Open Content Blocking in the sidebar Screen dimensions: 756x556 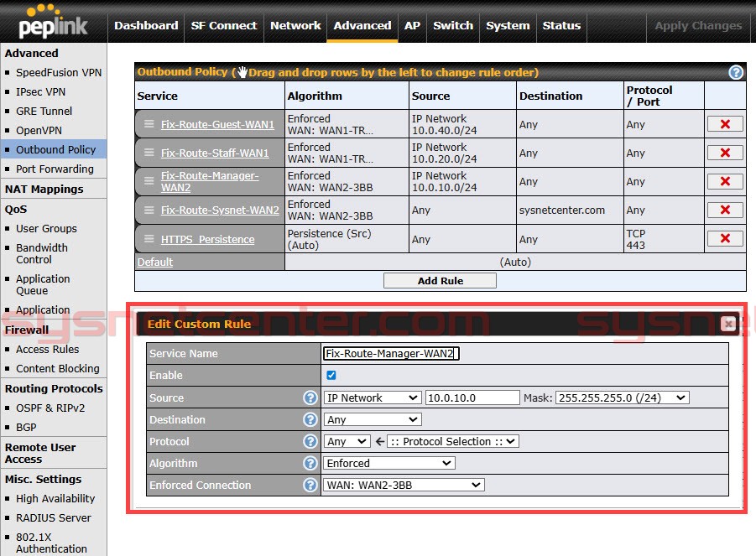[58, 368]
